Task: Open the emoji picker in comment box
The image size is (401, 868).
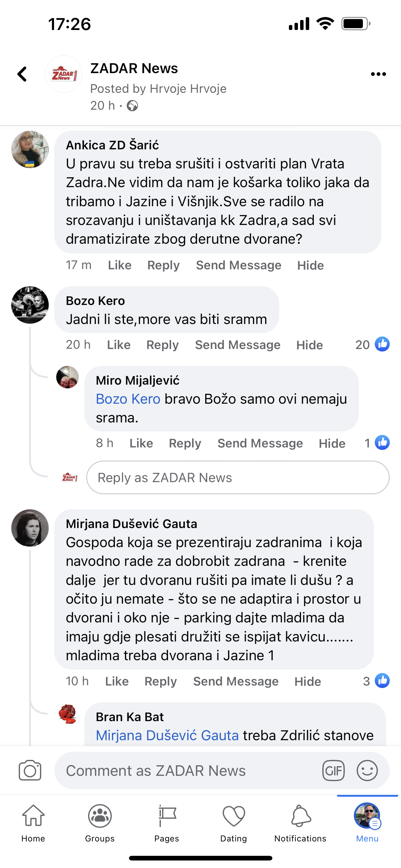Action: pyautogui.click(x=367, y=770)
